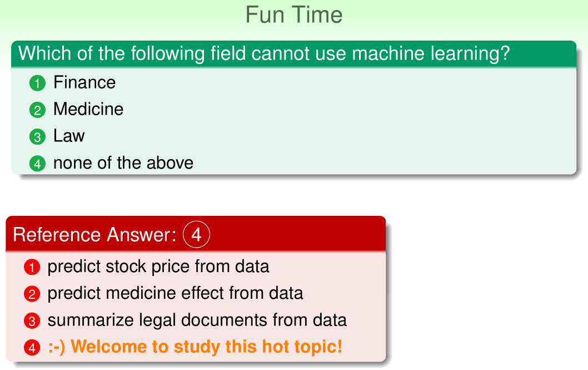Click 'summarize legal documents from data' line
This screenshot has height=370, width=588.
click(197, 320)
